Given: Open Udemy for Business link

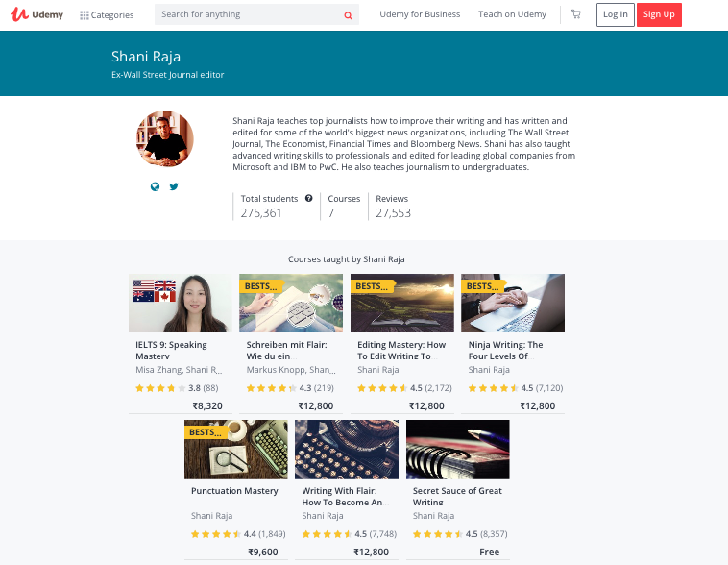Looking at the screenshot, I should (420, 14).
